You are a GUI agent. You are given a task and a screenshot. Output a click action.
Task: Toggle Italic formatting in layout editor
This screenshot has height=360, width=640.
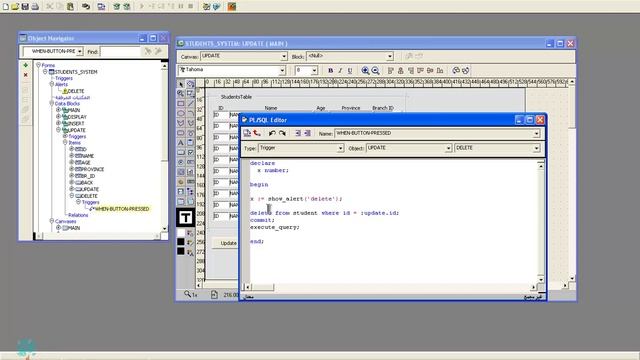(x=340, y=71)
